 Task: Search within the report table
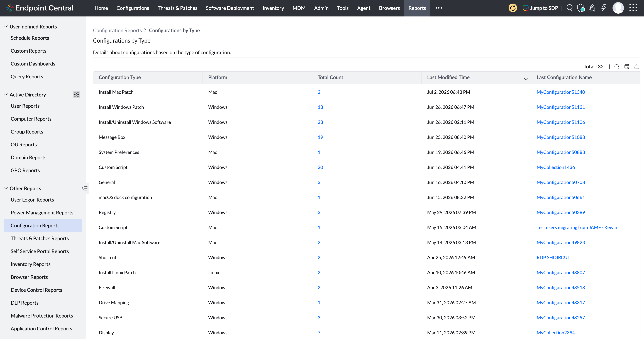click(x=617, y=67)
